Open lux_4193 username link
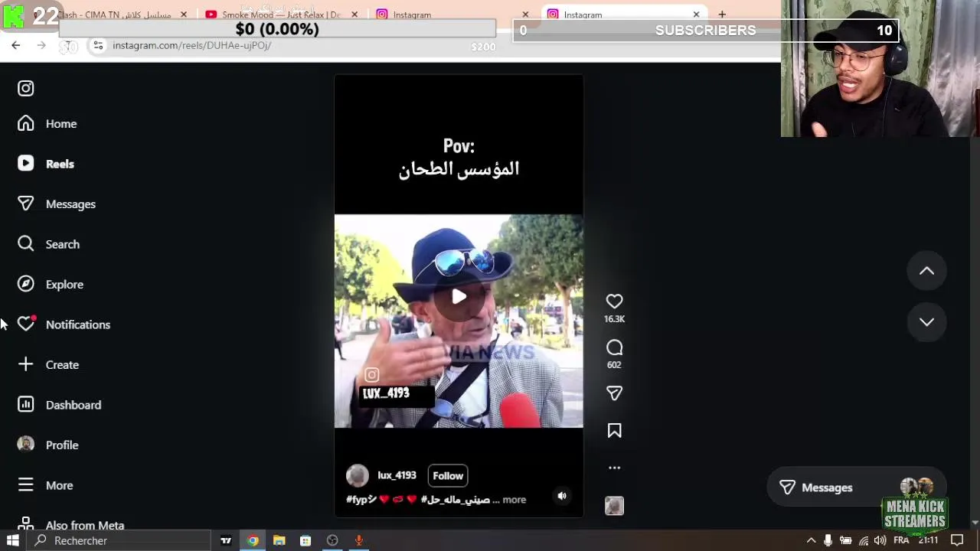The image size is (980, 551). tap(397, 475)
